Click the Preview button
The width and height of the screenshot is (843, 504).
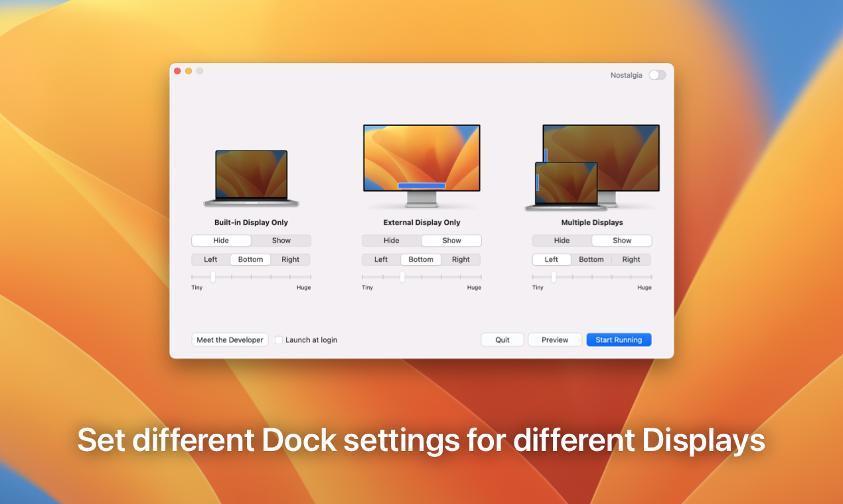tap(555, 340)
